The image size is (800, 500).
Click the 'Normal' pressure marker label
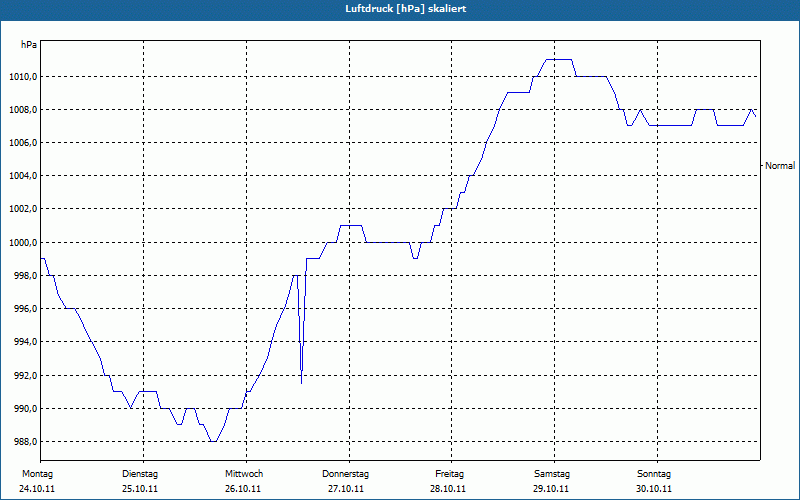[780, 166]
